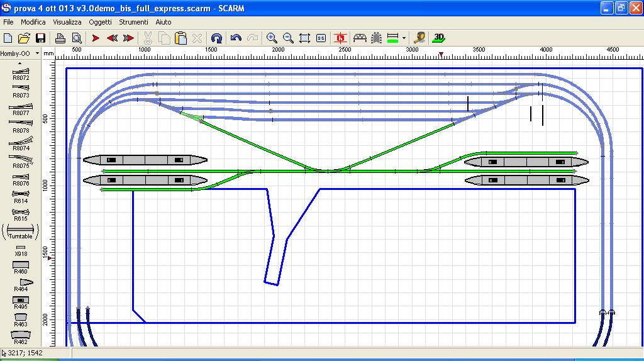Select the R463 platform piece
This screenshot has height=361, width=644.
coord(21,320)
